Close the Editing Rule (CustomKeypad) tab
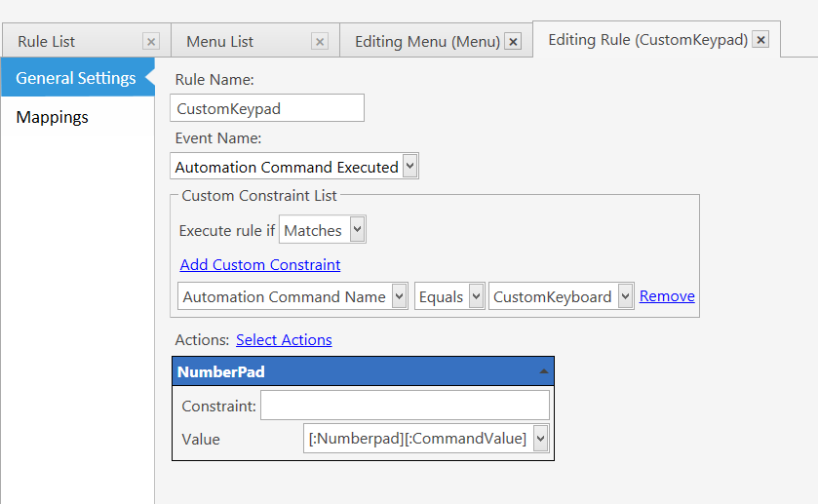This screenshot has height=504, width=818. [760, 39]
